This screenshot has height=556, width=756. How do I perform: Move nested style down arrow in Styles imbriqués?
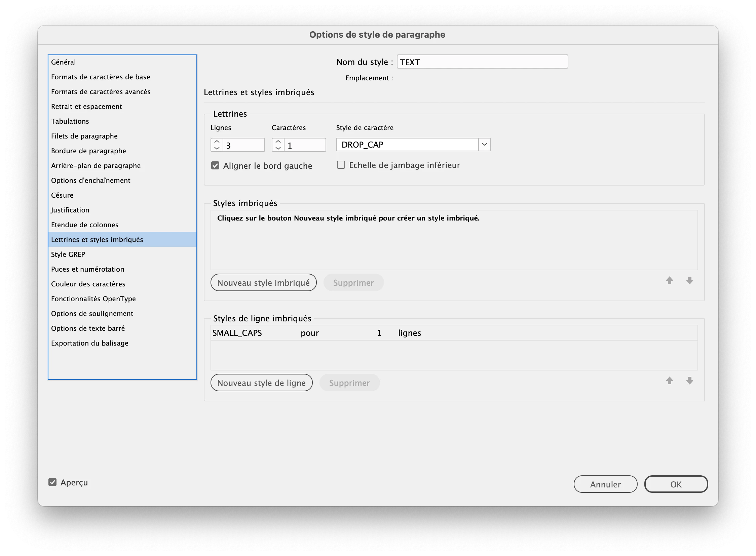pos(689,281)
